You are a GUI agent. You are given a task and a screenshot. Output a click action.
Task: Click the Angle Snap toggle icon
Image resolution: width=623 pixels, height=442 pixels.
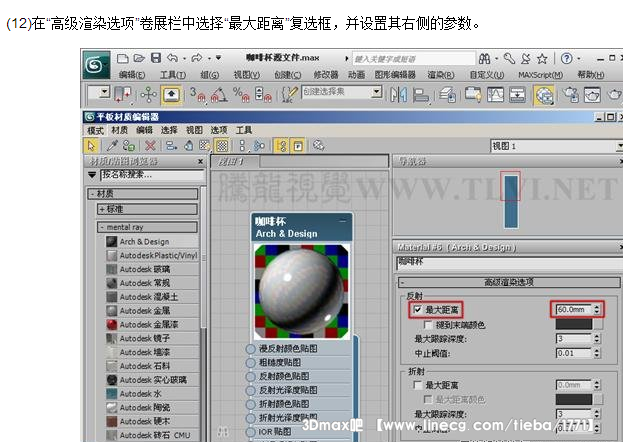(x=219, y=95)
